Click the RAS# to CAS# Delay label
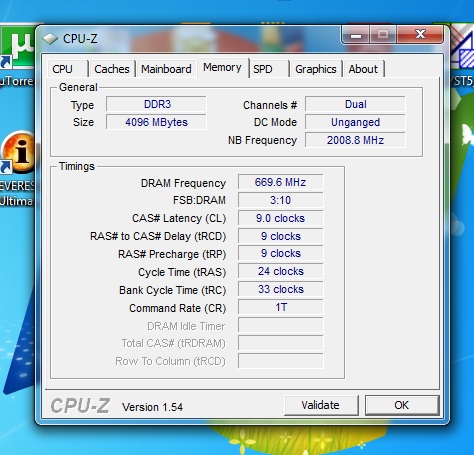474x455 pixels. pos(158,236)
